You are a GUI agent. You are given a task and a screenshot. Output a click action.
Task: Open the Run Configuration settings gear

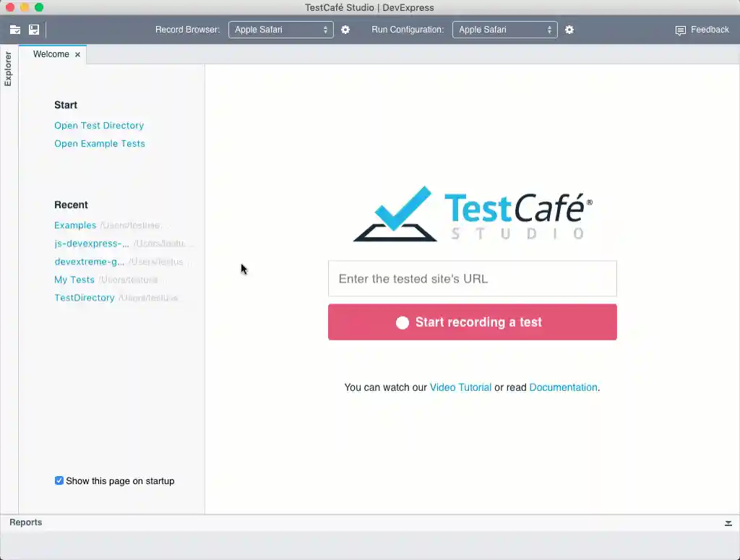click(570, 30)
